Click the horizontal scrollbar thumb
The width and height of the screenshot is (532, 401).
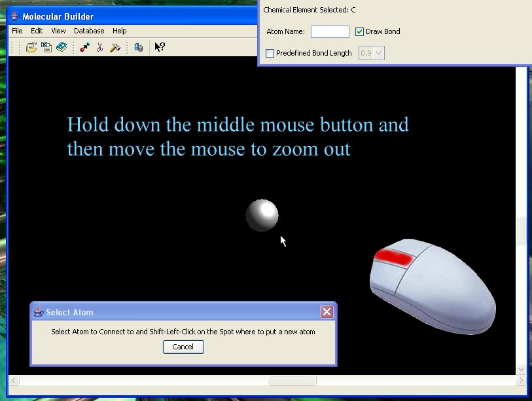coord(292,380)
